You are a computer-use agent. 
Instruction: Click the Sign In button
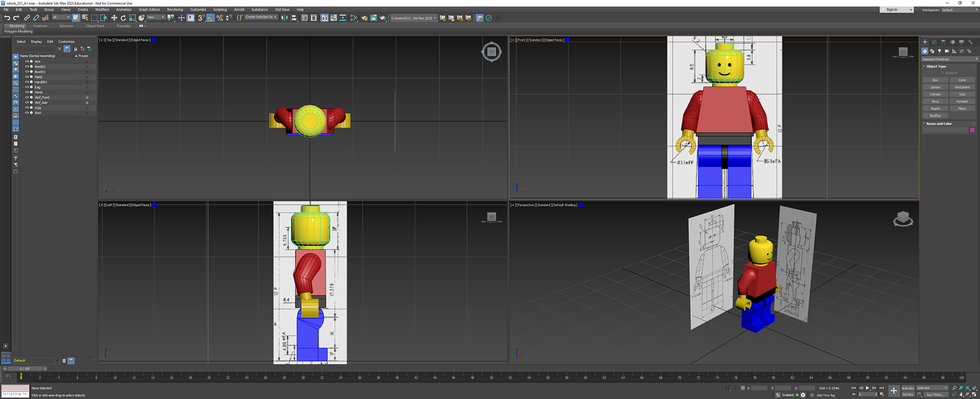point(897,10)
